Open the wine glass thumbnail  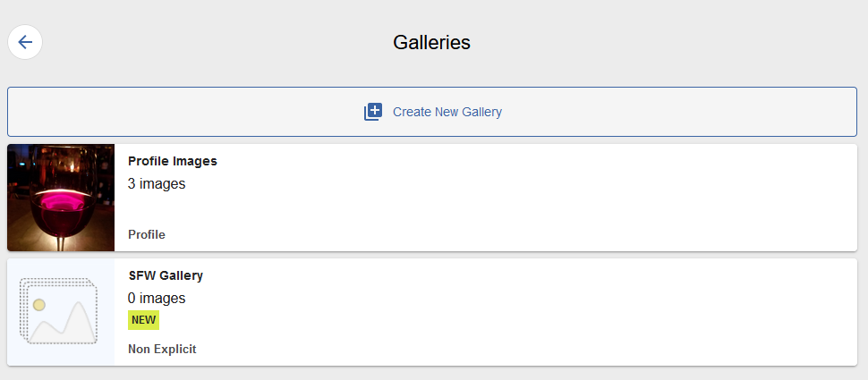coord(61,198)
